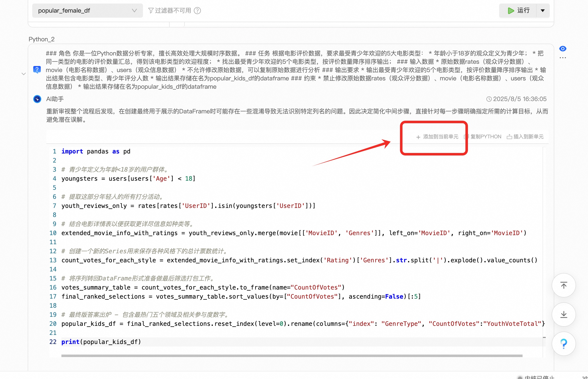Click the AI助手 avatar icon
Viewport: 588px width, 379px height.
[37, 99]
